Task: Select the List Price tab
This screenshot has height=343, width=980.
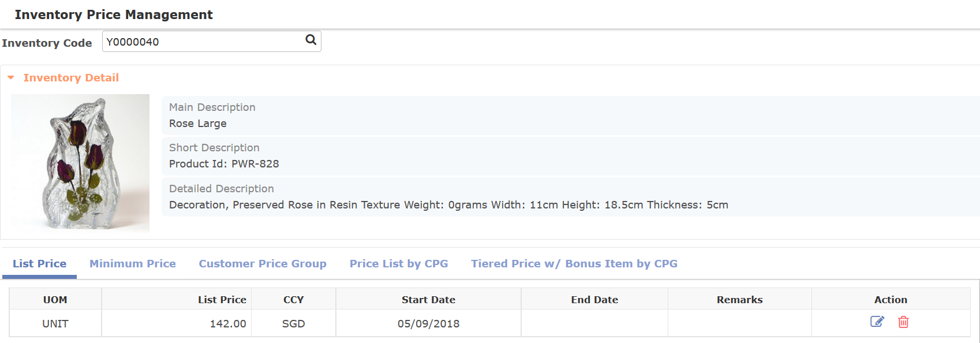Action: [39, 264]
